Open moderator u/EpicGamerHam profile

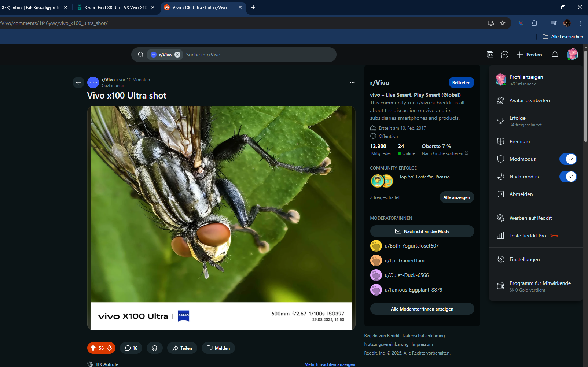tap(397, 260)
